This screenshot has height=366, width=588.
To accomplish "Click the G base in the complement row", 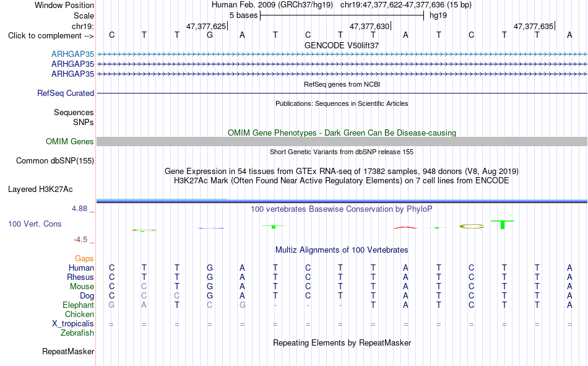I will (x=210, y=35).
